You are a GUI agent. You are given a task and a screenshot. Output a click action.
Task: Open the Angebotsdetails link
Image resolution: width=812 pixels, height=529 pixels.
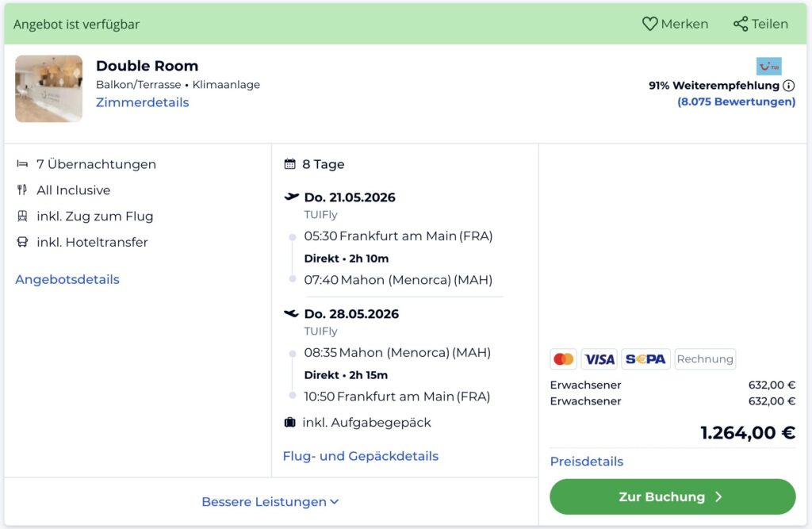pos(67,279)
